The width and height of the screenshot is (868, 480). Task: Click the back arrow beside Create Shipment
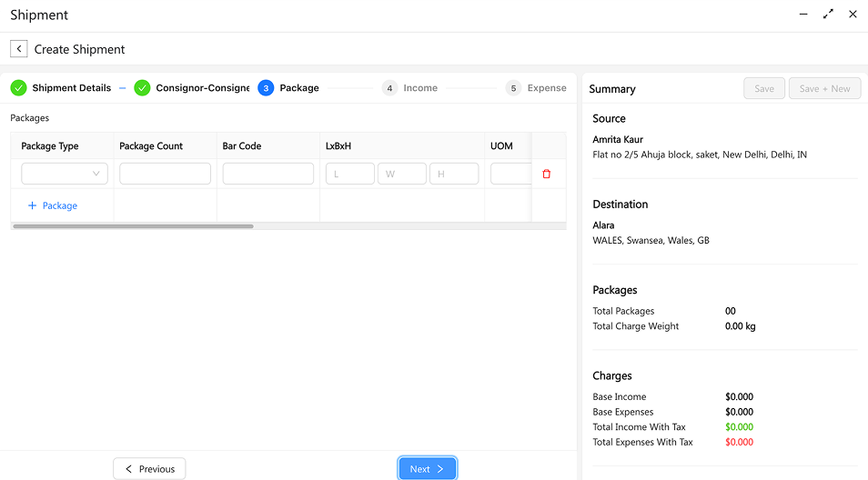click(19, 49)
